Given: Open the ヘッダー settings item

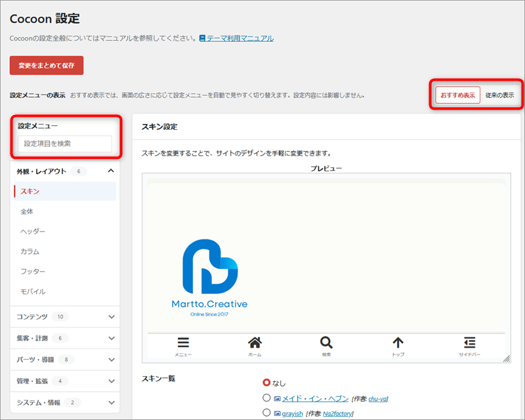Looking at the screenshot, I should pyautogui.click(x=65, y=232).
